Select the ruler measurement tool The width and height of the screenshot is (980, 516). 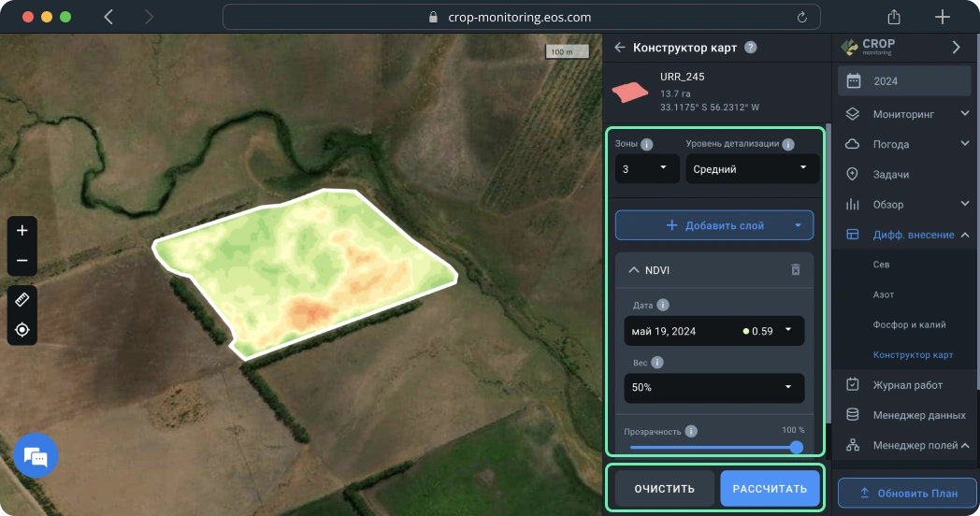(22, 300)
